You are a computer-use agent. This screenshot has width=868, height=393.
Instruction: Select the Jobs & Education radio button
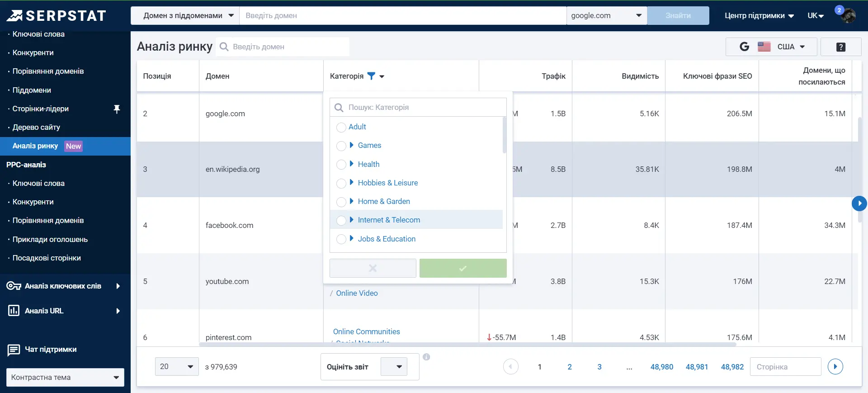pyautogui.click(x=341, y=239)
